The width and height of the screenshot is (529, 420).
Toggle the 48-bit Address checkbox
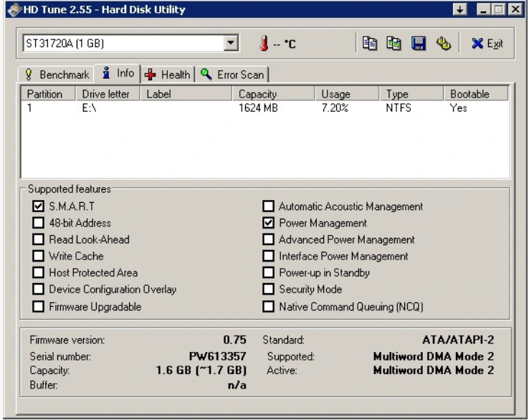38,223
